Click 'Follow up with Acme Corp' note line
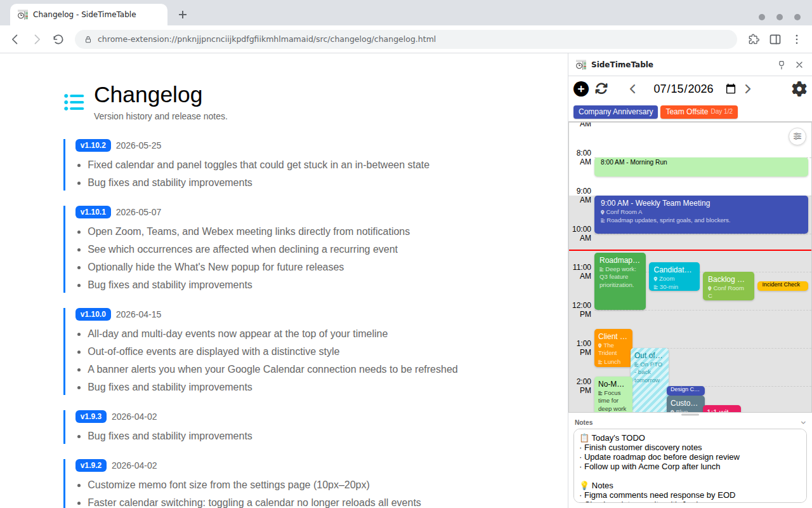Image resolution: width=812 pixels, height=508 pixels. [x=650, y=467]
